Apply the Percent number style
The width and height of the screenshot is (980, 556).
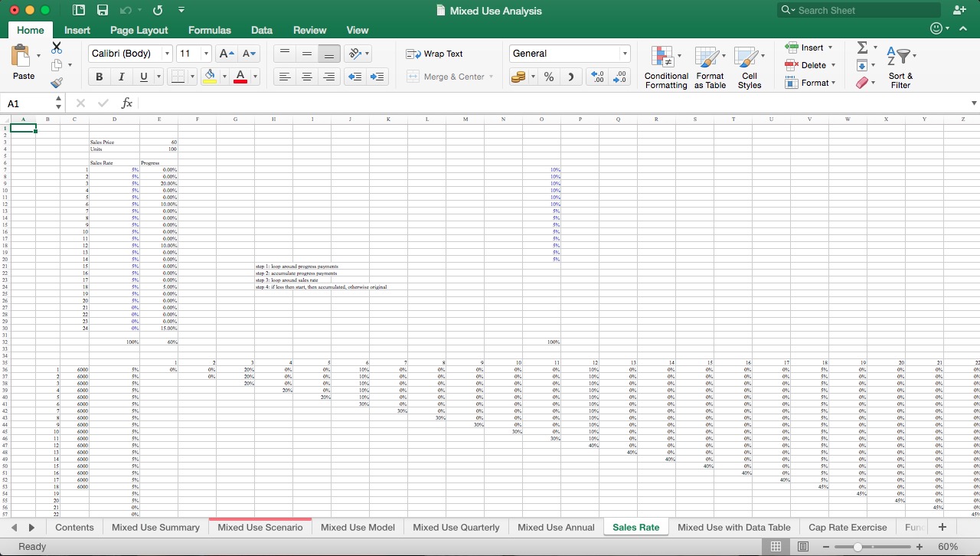pyautogui.click(x=548, y=77)
